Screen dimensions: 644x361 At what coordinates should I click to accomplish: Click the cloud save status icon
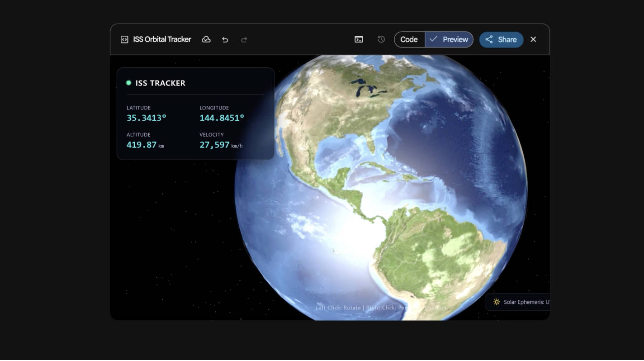coord(206,40)
